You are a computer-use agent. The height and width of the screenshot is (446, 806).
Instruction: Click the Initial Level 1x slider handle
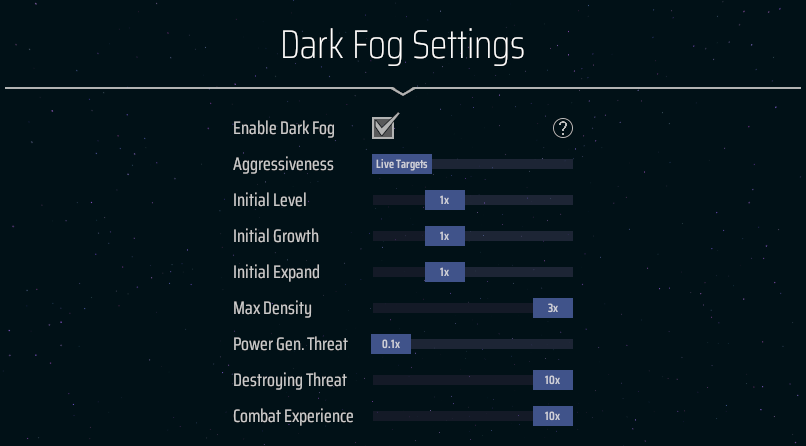coord(444,200)
